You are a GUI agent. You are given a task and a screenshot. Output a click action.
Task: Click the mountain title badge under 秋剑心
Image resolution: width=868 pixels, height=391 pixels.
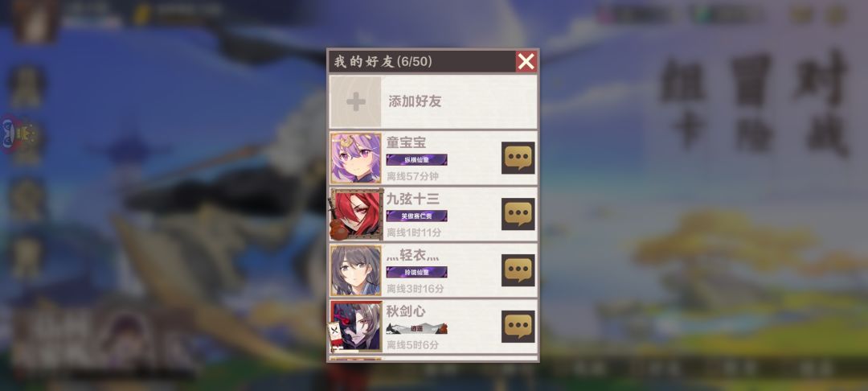pyautogui.click(x=417, y=328)
